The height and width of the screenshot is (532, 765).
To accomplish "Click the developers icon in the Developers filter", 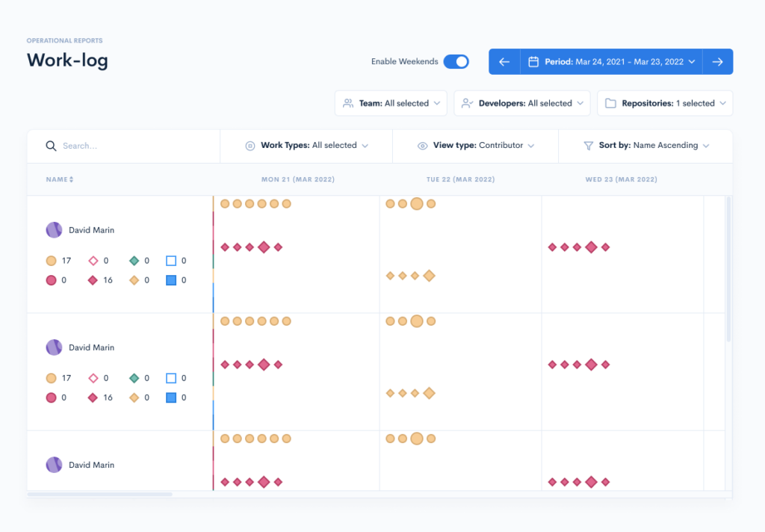I will click(x=468, y=103).
